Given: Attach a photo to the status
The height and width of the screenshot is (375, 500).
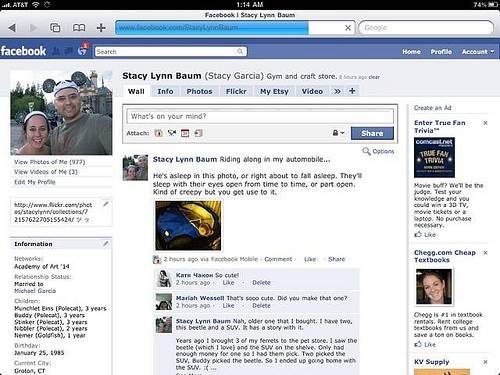Looking at the screenshot, I should point(159,133).
